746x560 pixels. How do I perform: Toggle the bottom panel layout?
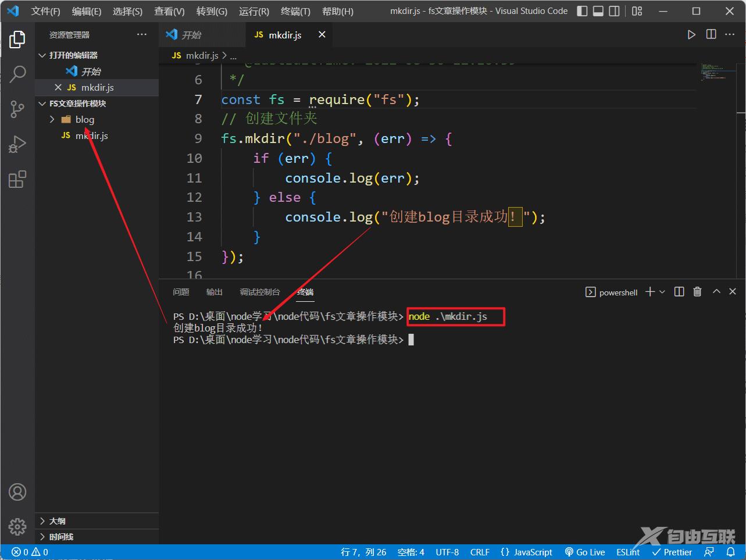pos(598,11)
